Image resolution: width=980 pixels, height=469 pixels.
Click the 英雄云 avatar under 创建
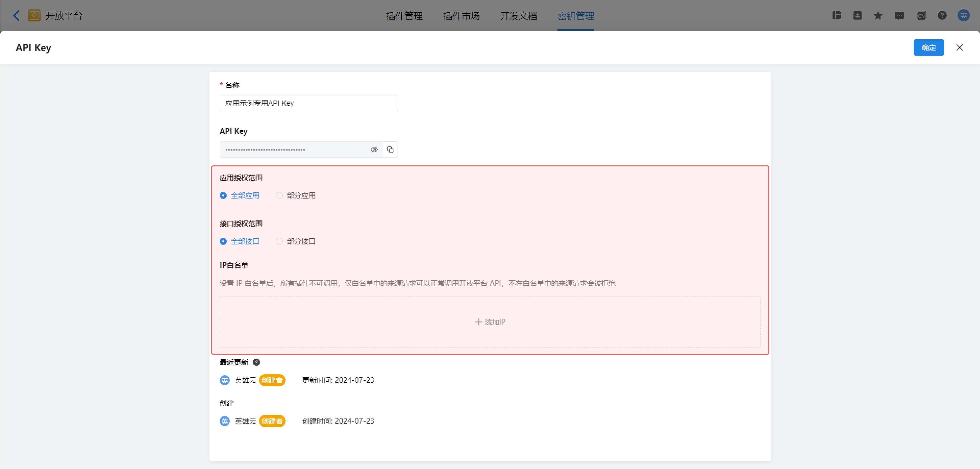pos(225,421)
